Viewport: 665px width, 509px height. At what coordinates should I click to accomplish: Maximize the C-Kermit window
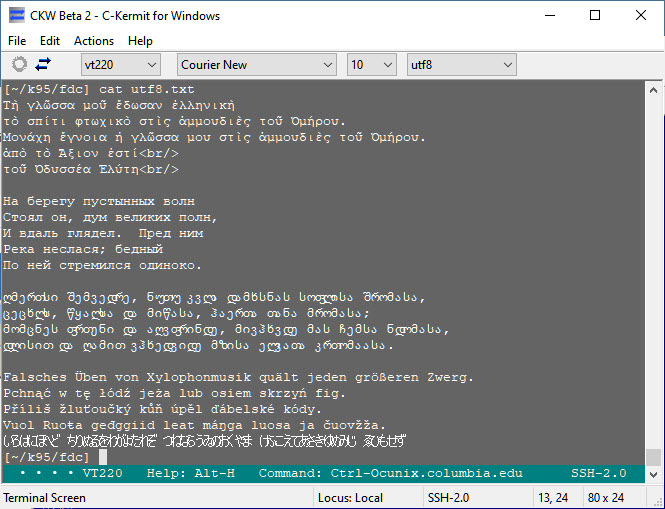click(x=594, y=16)
